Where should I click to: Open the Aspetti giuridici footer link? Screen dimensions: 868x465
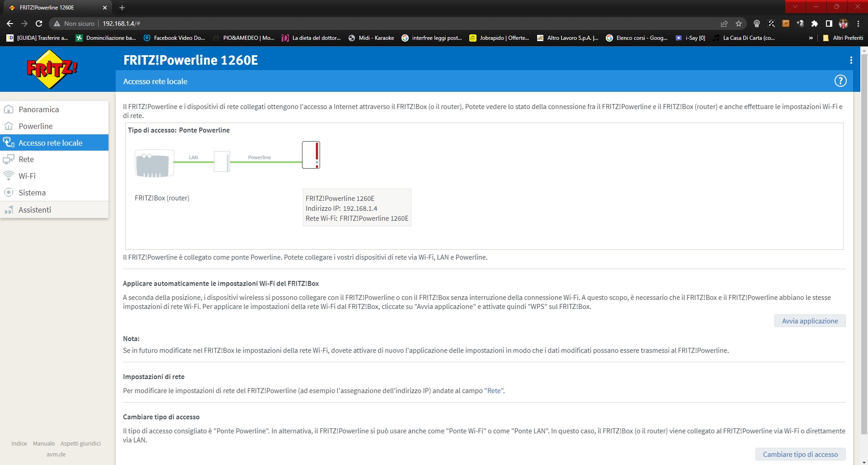(80, 443)
